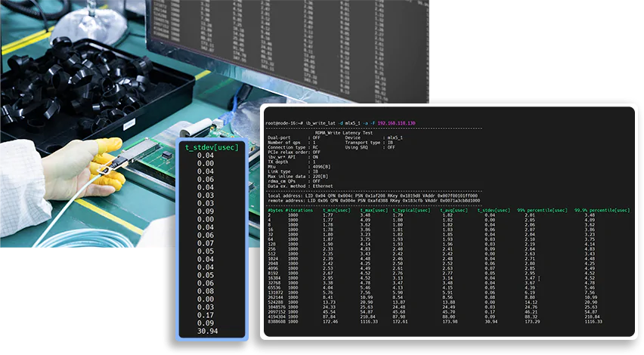The height and width of the screenshot is (355, 644).
Task: Click the 87.84 t_min value
Action: coord(330,316)
